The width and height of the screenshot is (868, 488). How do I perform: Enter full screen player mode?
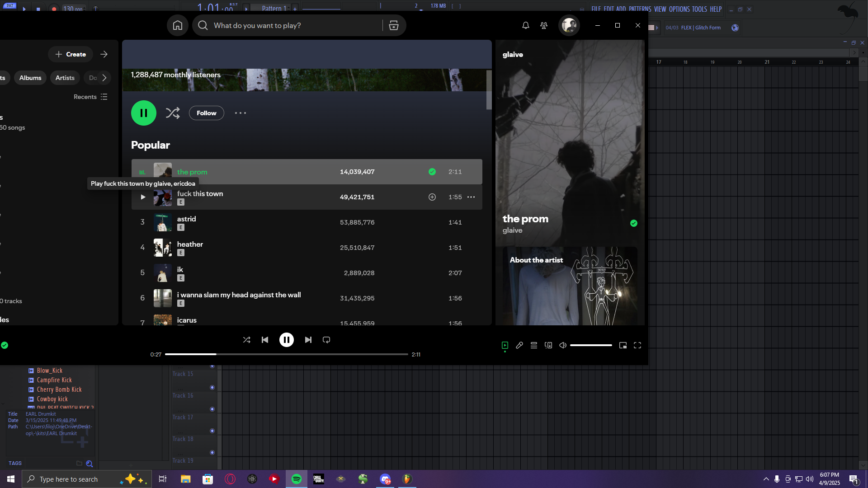point(637,345)
